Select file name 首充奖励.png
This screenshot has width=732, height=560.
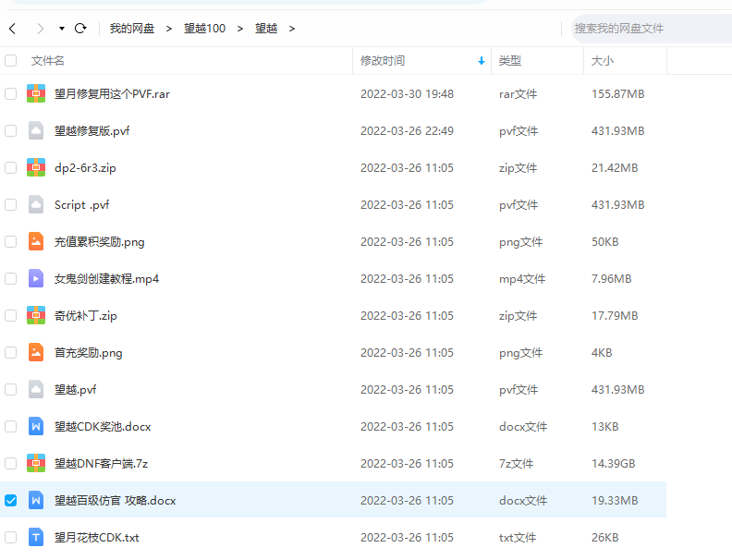click(88, 352)
